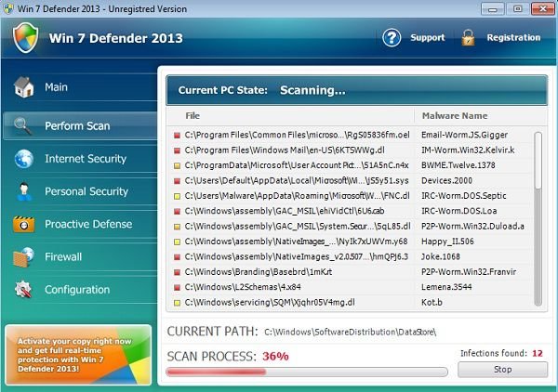Screen dimensions: 558x392
Task: Click the 36% scan process value
Action: 275,356
